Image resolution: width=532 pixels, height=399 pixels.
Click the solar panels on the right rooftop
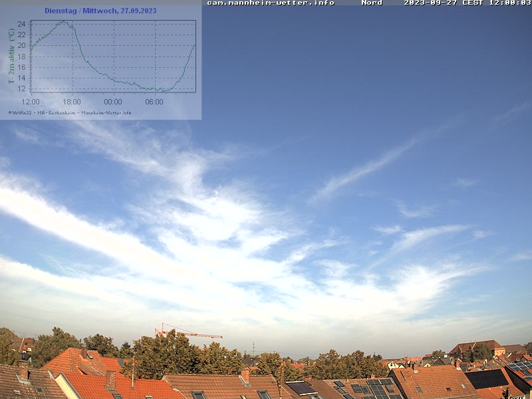487,379
